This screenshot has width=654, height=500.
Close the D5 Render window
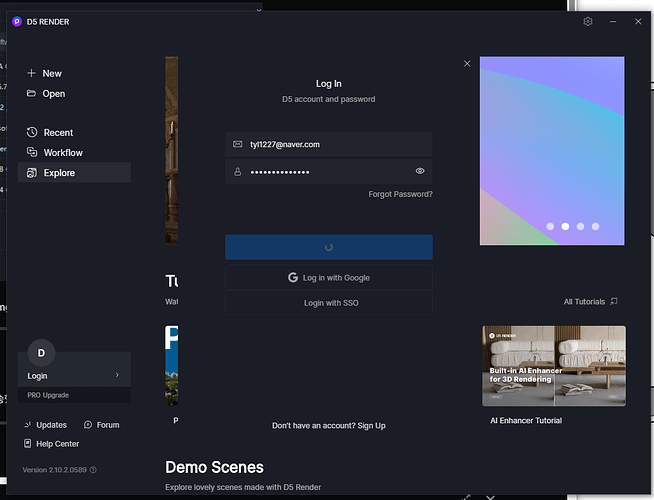click(x=638, y=22)
